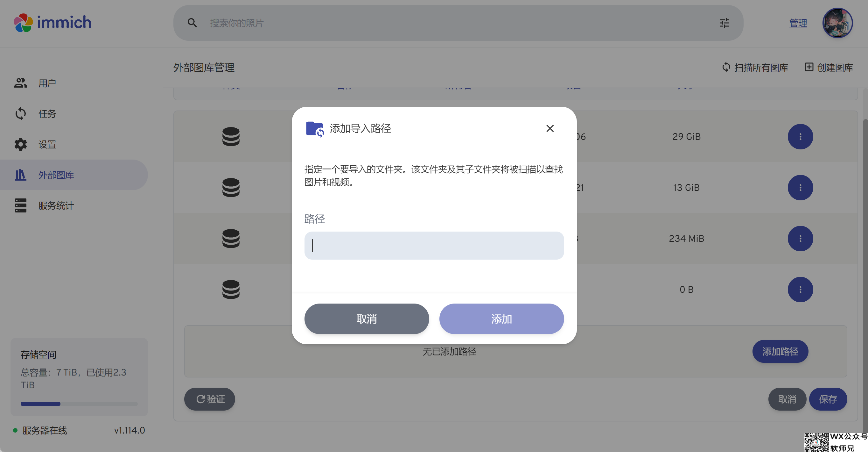Click the search magnifier icon
This screenshot has height=452, width=868.
pos(192,23)
